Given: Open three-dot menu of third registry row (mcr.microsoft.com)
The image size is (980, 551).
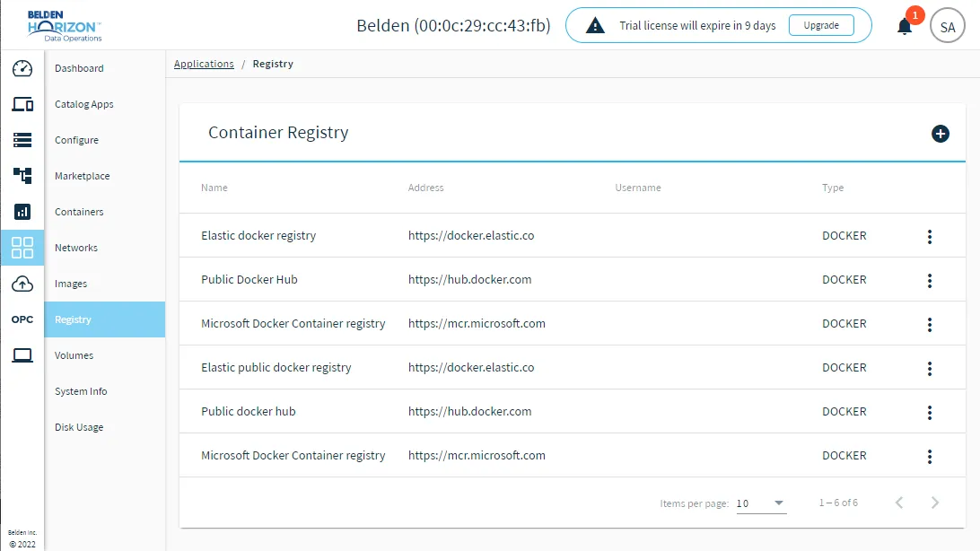Looking at the screenshot, I should [930, 324].
